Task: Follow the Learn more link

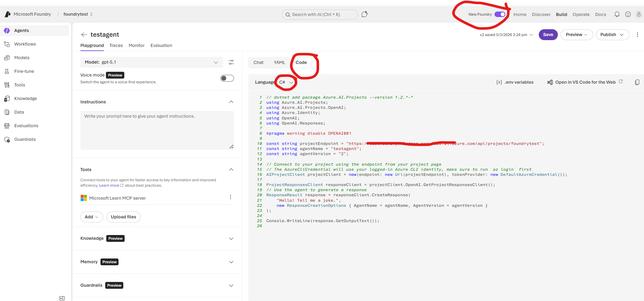Action: pyautogui.click(x=111, y=186)
